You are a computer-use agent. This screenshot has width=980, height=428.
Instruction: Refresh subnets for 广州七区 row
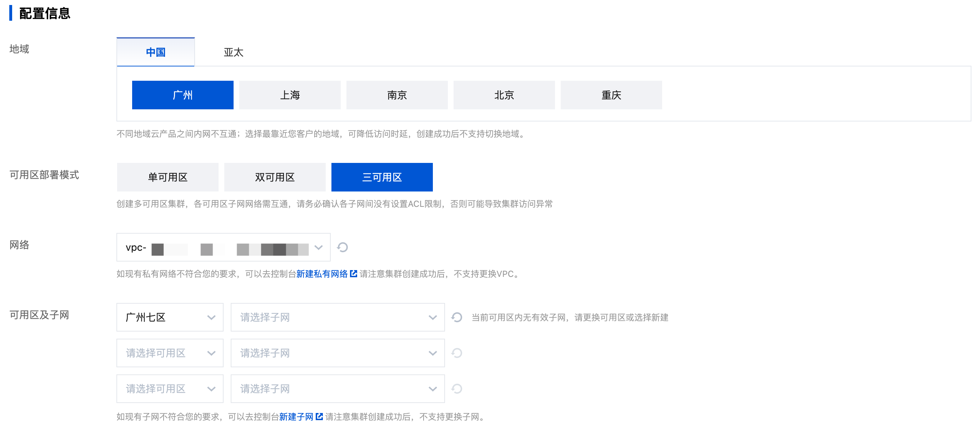coord(456,317)
